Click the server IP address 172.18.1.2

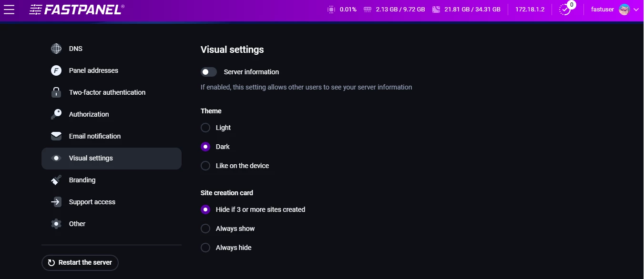point(530,9)
